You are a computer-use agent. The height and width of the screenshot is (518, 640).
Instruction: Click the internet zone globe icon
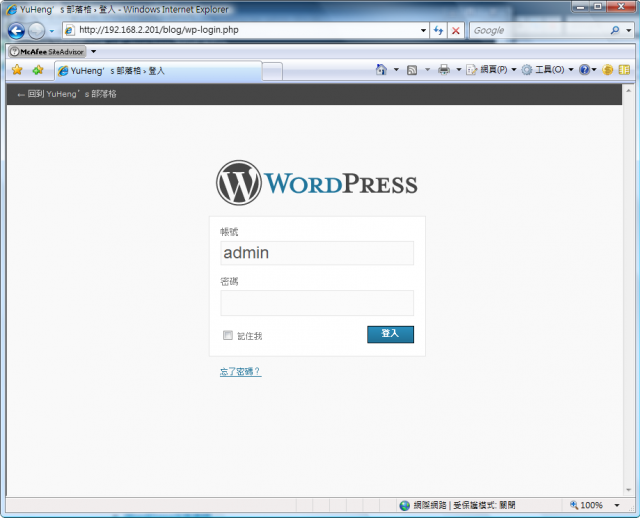pyautogui.click(x=404, y=506)
